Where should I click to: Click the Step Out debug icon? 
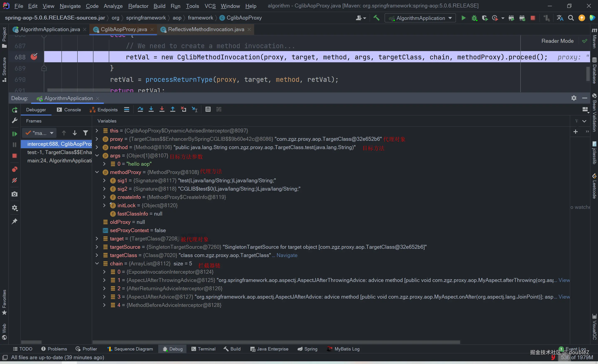click(x=173, y=109)
